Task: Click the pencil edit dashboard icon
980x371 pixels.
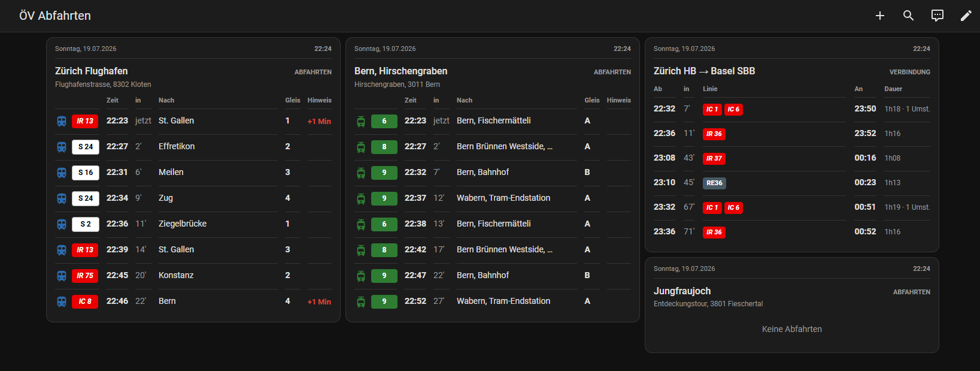Action: point(966,16)
